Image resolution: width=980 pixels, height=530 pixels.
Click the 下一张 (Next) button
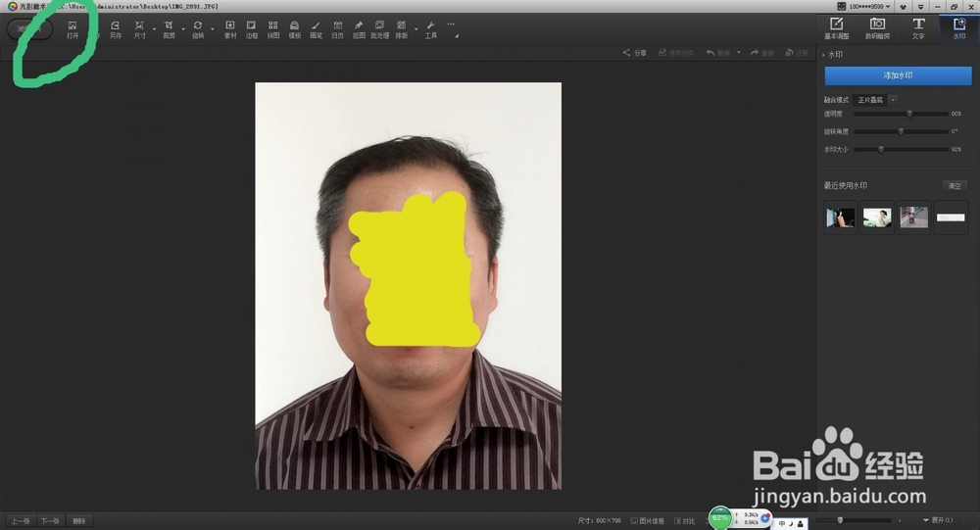click(50, 520)
